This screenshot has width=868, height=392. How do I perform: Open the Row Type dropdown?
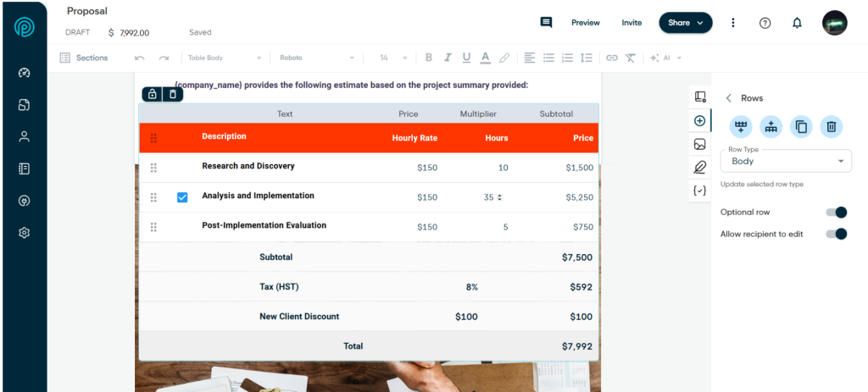coord(786,161)
